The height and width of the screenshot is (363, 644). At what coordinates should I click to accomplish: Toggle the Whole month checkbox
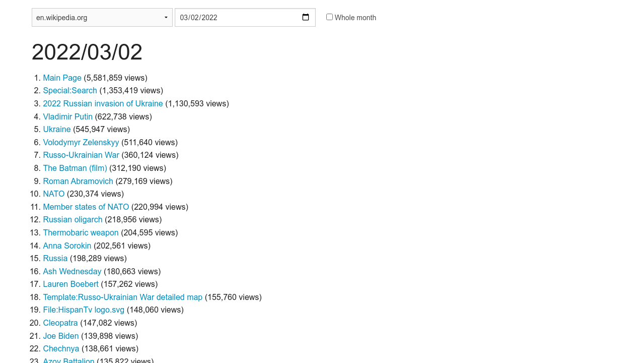329,17
